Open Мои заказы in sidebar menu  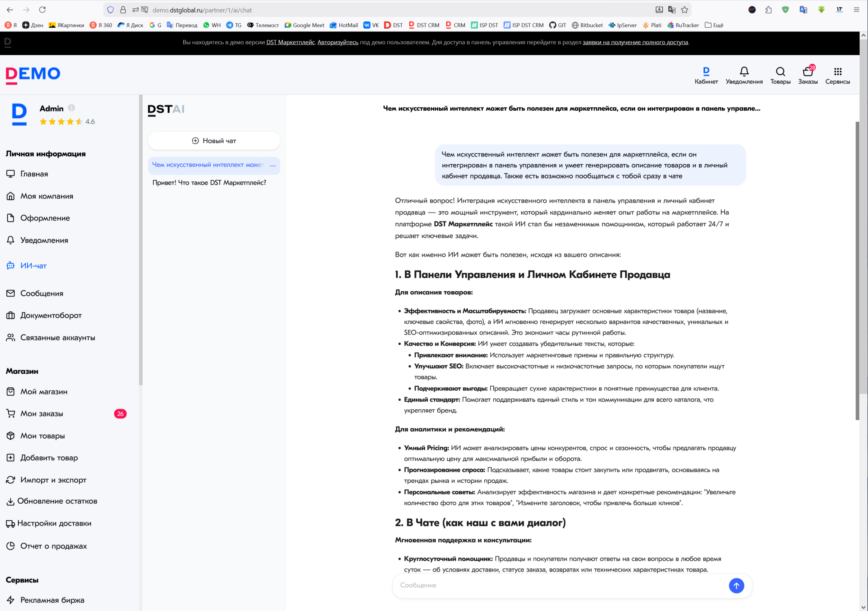[x=41, y=414]
